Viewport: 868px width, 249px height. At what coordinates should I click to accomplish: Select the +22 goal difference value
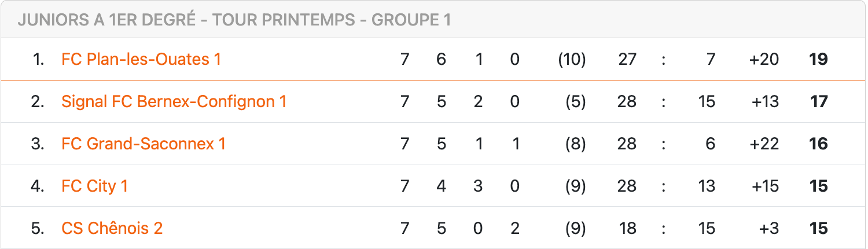(x=764, y=144)
